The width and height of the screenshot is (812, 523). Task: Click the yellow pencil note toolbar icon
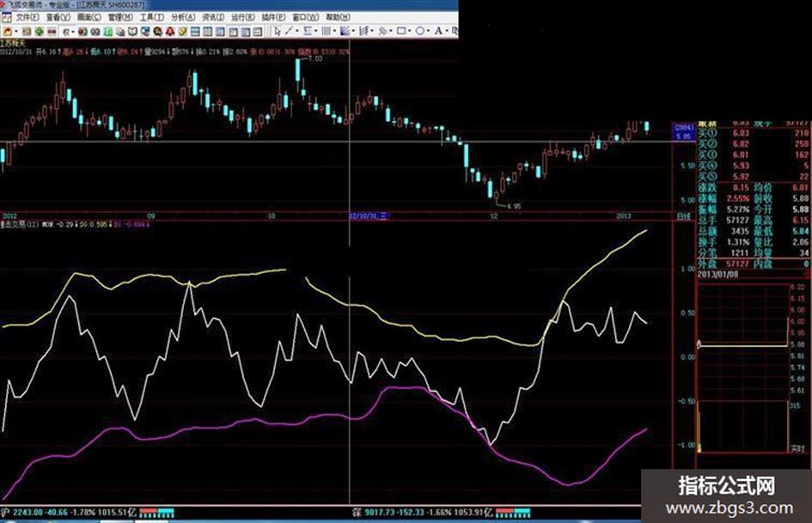coord(182,32)
